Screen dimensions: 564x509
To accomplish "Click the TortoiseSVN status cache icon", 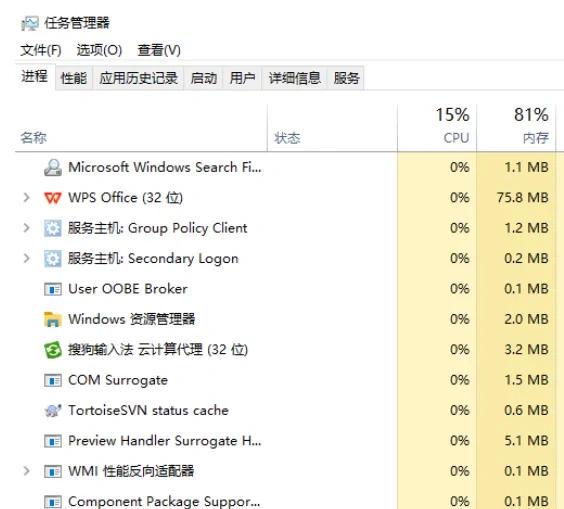I will click(53, 410).
